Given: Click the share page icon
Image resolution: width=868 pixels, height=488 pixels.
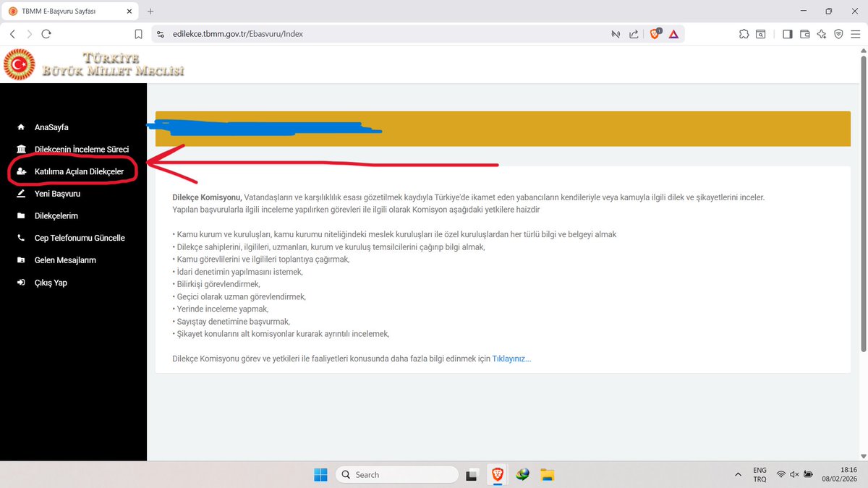Looking at the screenshot, I should click(634, 34).
